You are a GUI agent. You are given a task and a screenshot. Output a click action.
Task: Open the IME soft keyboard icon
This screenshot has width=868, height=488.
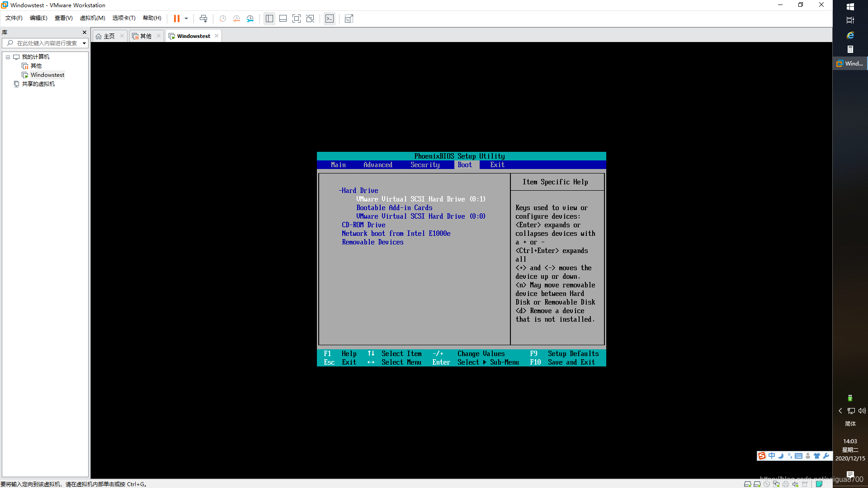pos(799,456)
